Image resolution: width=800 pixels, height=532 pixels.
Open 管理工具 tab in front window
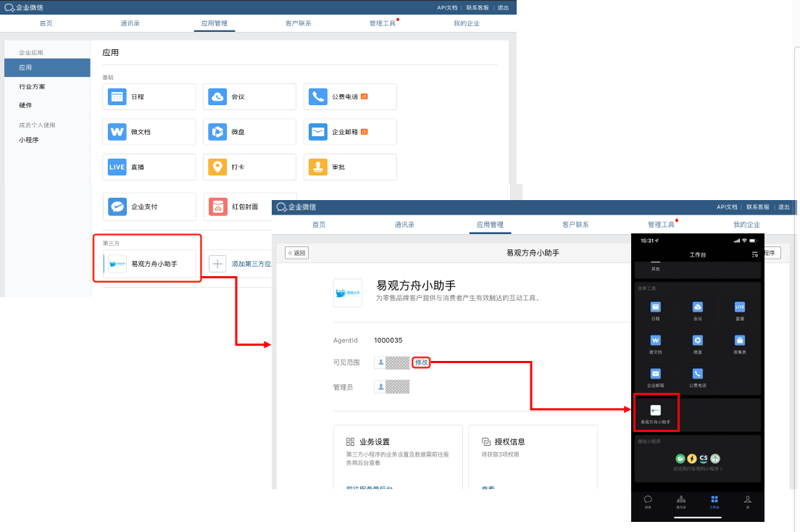(661, 225)
